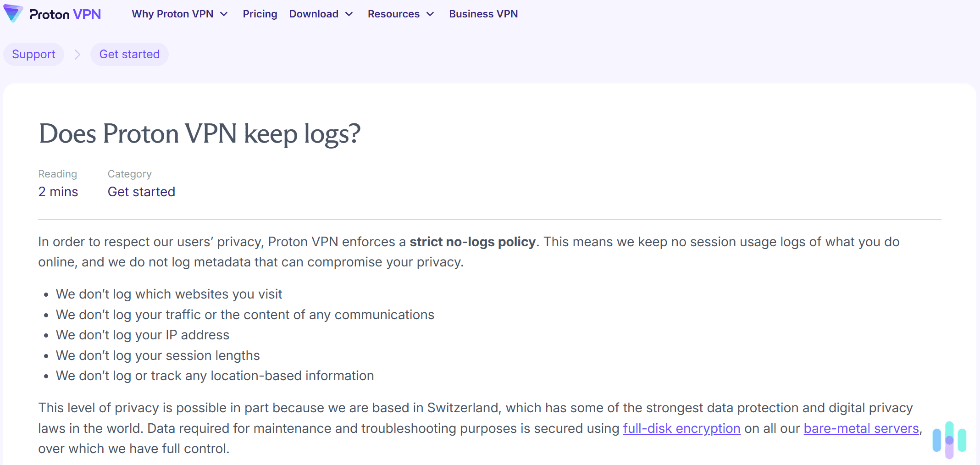Select Business VPN in the top navigation
The height and width of the screenshot is (465, 980).
pyautogui.click(x=483, y=14)
